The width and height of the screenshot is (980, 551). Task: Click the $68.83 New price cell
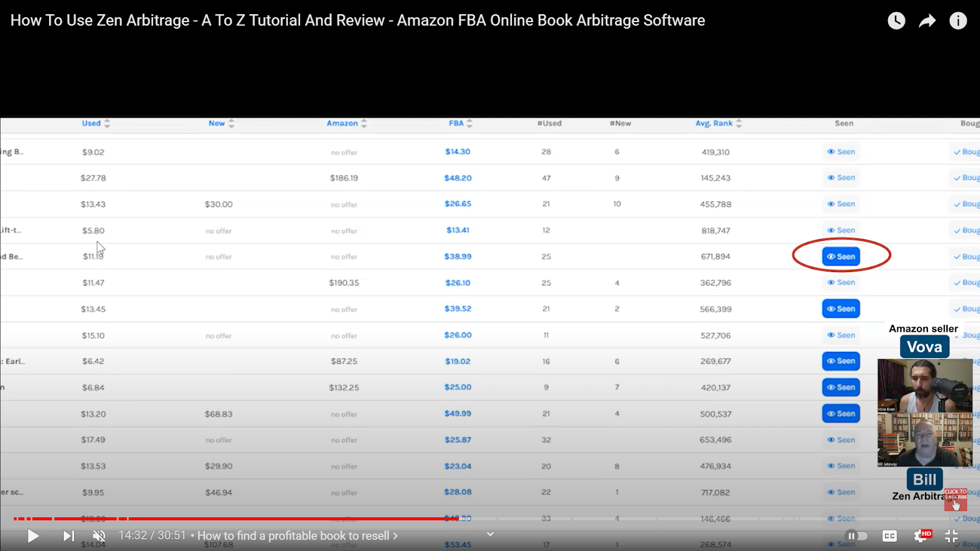[219, 414]
